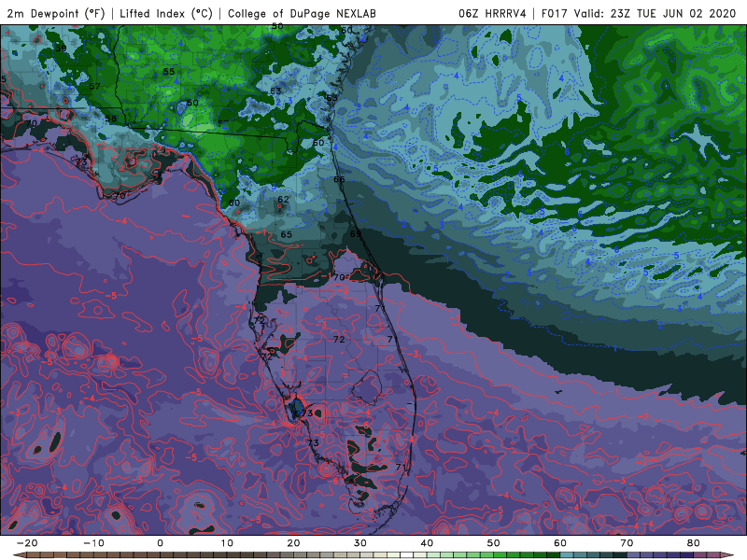Click the "59" dewpoint value on the map
This screenshot has width=747, height=560.
[61, 49]
